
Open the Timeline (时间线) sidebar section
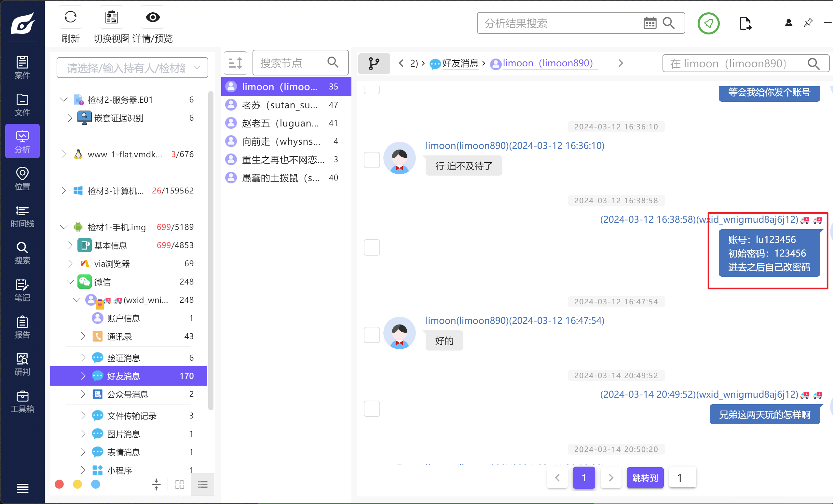(22, 216)
